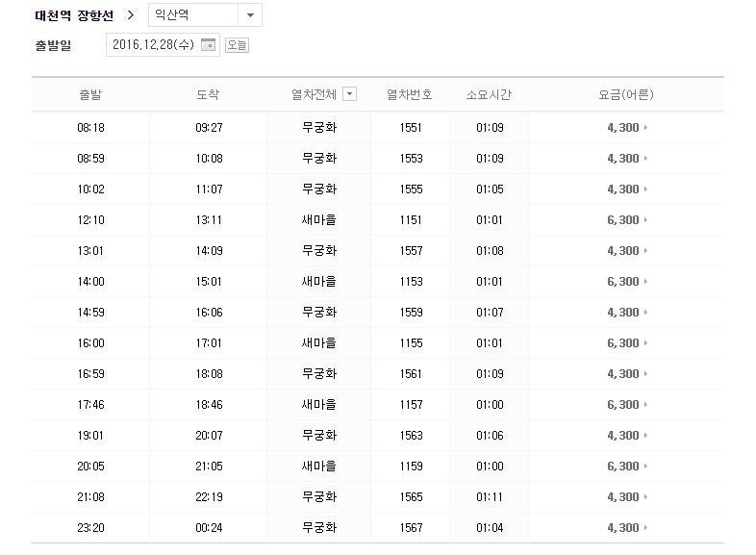Click train number 1157
Screen dimensions: 756x555
click(x=411, y=405)
